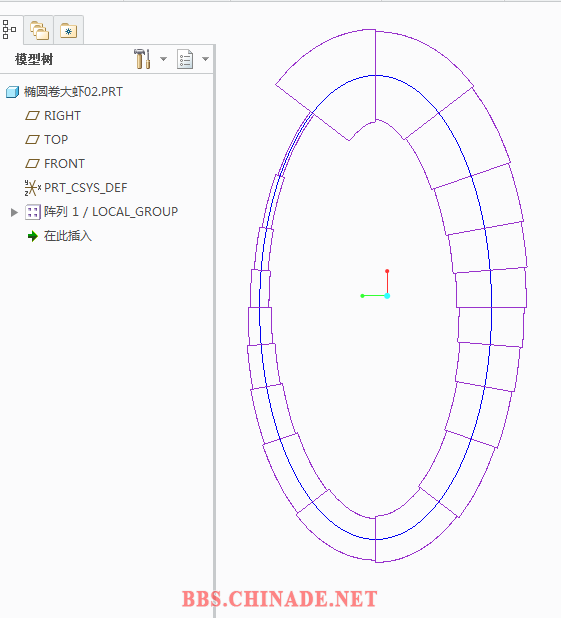The width and height of the screenshot is (561, 618).
Task: Click the tree show list icon
Action: tap(185, 59)
